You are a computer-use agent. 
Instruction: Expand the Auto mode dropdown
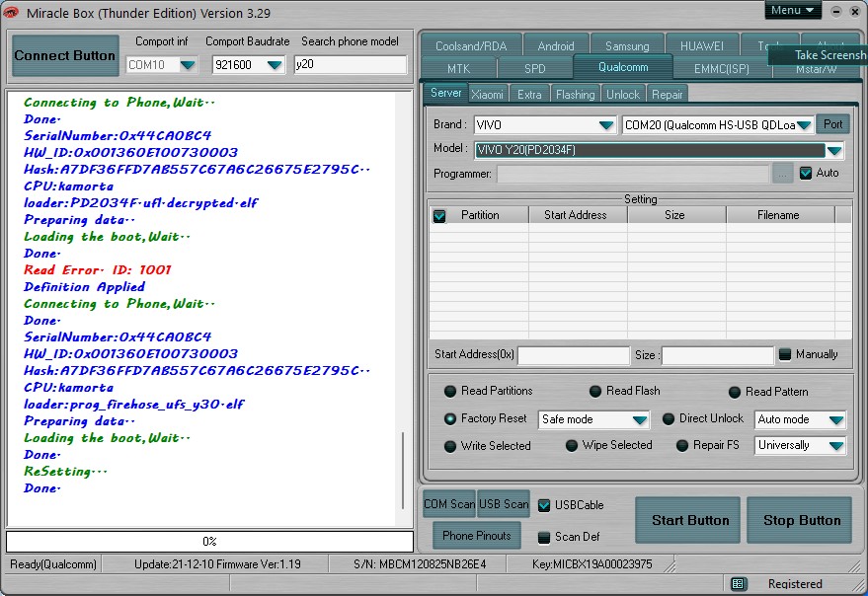tap(835, 420)
